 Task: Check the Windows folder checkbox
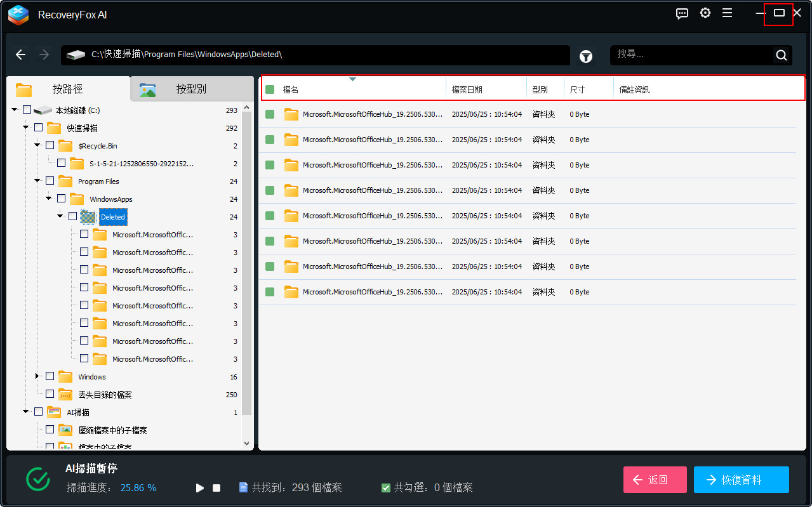coord(50,376)
